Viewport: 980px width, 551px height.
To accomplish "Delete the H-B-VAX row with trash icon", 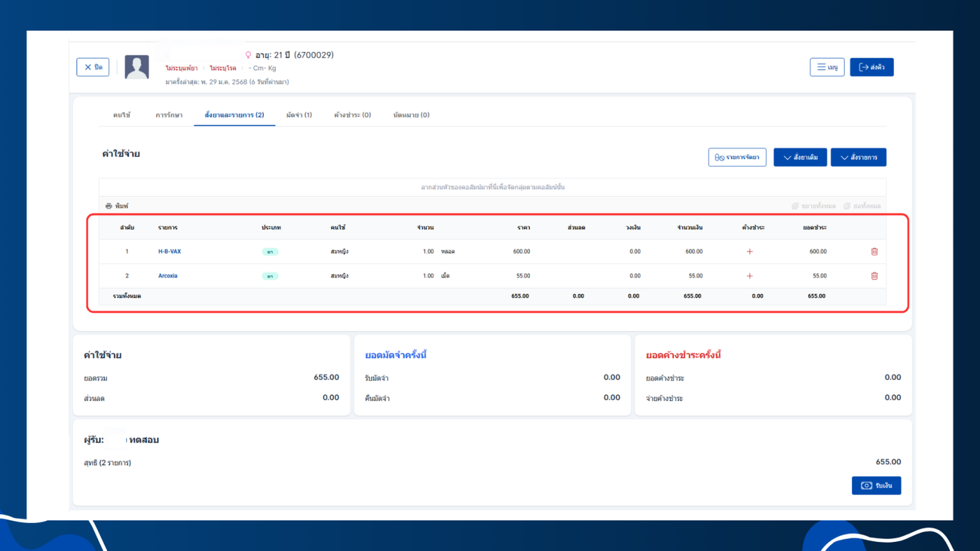I will [874, 251].
